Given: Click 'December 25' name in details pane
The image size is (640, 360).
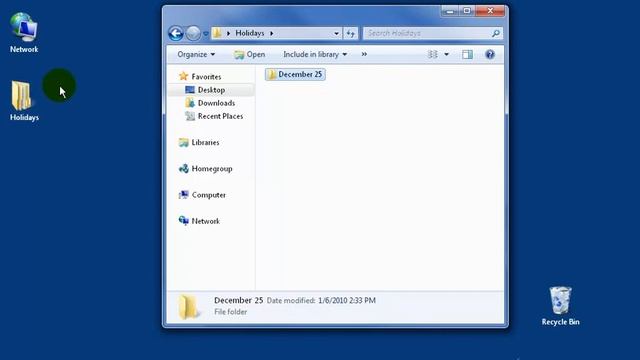Looking at the screenshot, I should click(x=238, y=300).
